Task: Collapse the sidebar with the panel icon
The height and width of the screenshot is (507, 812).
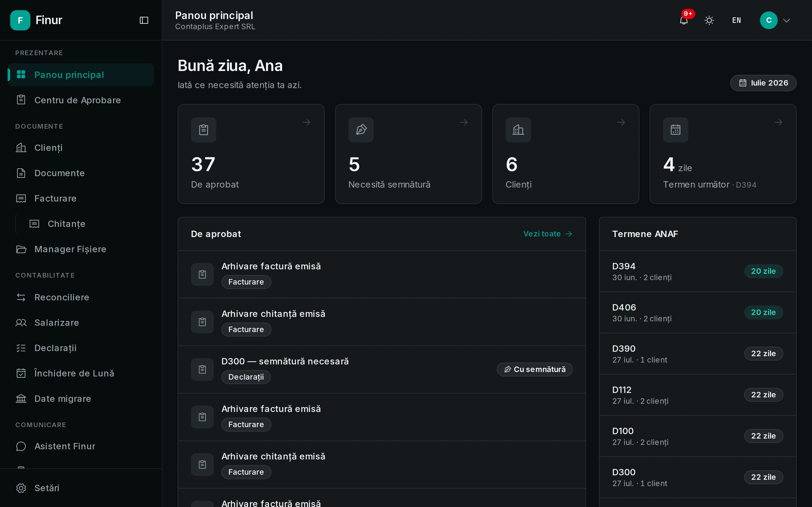Action: [x=144, y=20]
